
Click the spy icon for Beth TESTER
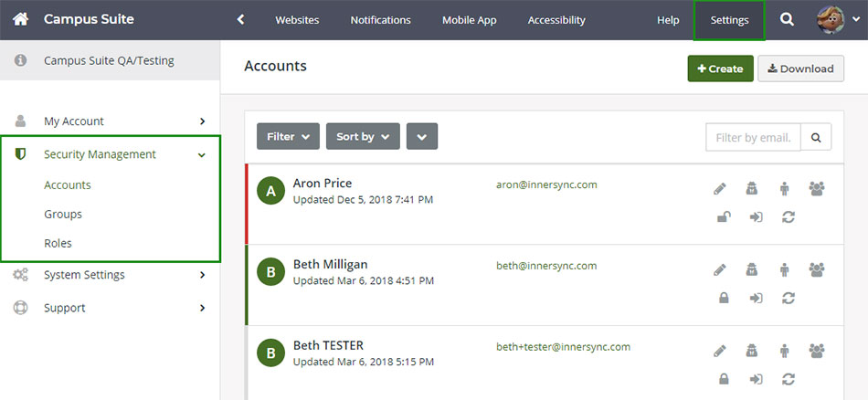751,351
